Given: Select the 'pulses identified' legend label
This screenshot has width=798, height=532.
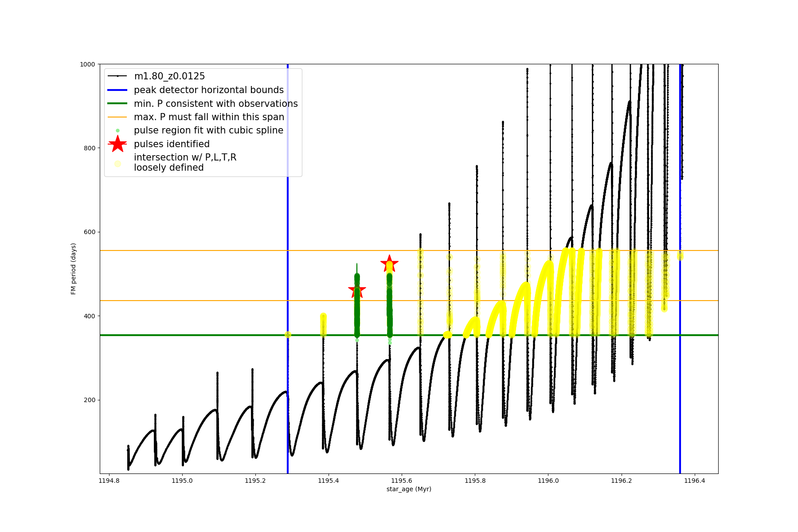Looking at the screenshot, I should point(172,144).
